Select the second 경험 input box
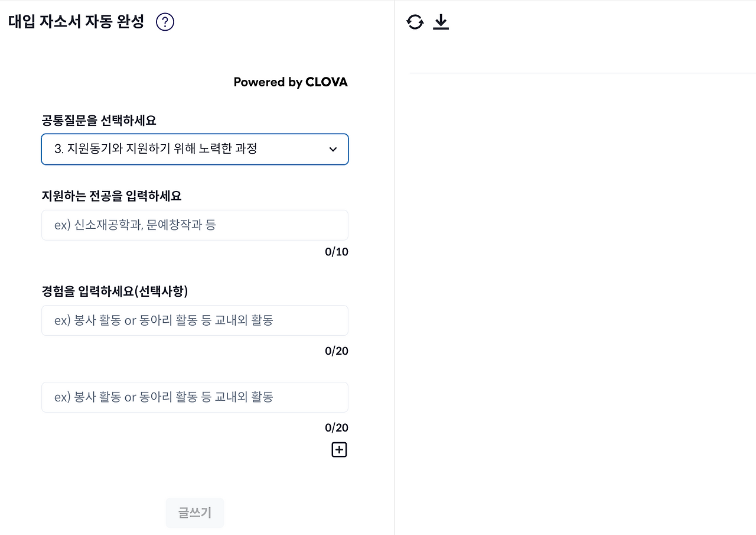 (x=195, y=397)
